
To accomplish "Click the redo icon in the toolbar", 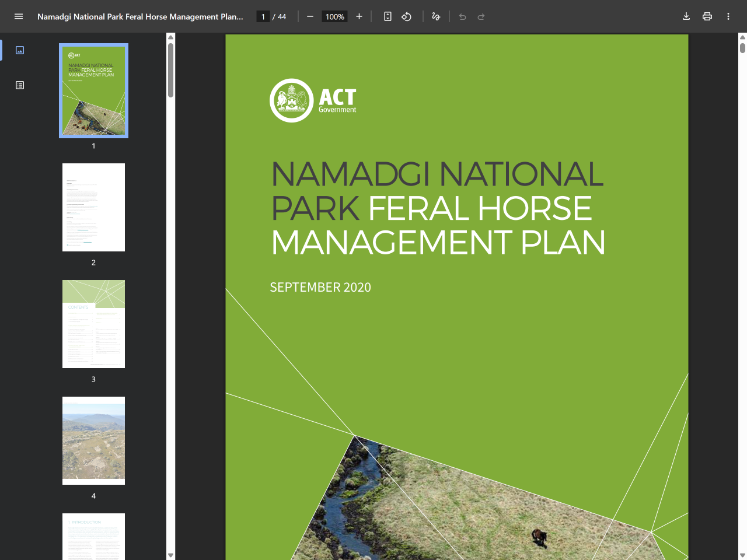I will (x=481, y=16).
